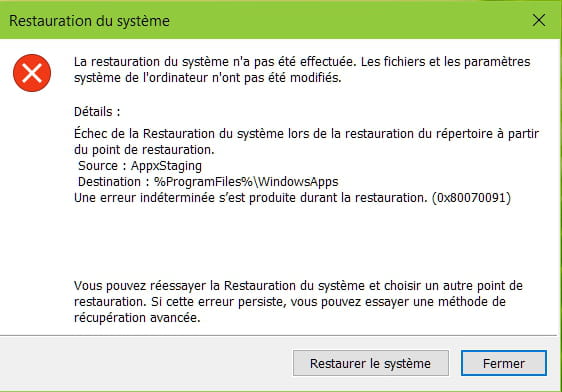
Task: Click the "La restauration du système n'a pas été effectuée" sentence
Action: 215,62
